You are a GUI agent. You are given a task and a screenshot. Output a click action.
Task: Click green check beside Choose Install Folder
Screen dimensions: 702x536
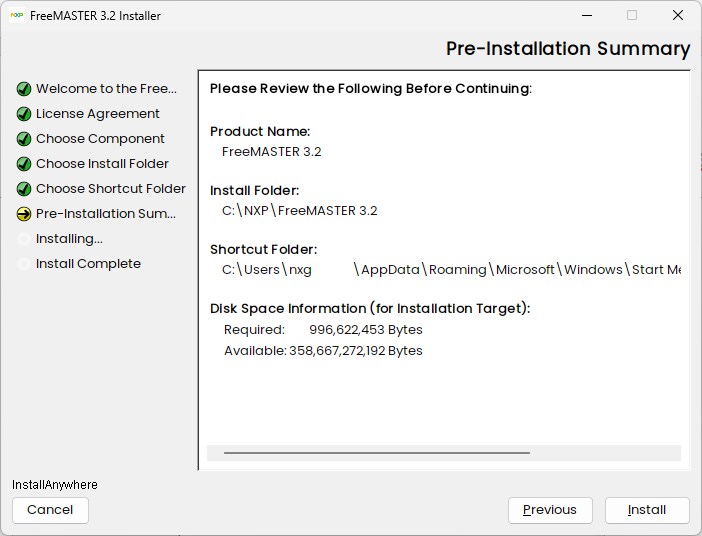point(24,164)
